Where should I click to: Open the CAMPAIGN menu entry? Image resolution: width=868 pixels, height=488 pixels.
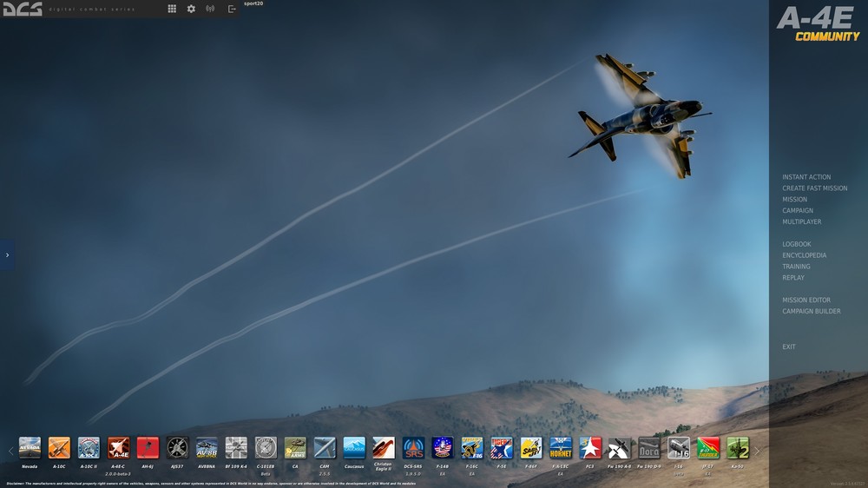797,210
